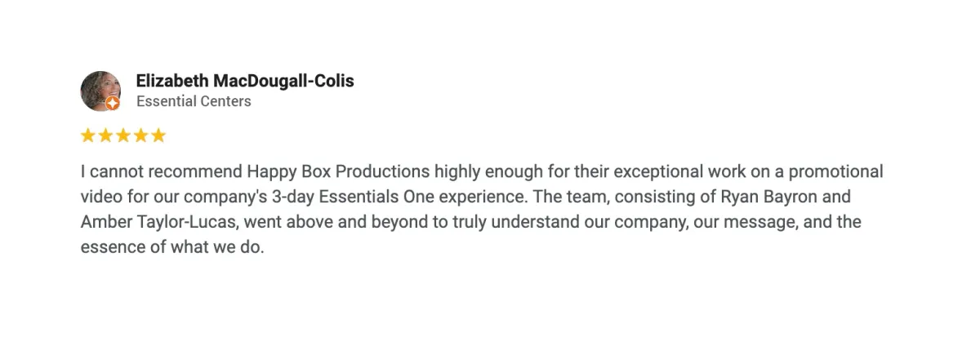This screenshot has height=351, width=980.
Task: Click Elizabeth MacDougall-Colis's profile photo
Action: click(x=100, y=91)
